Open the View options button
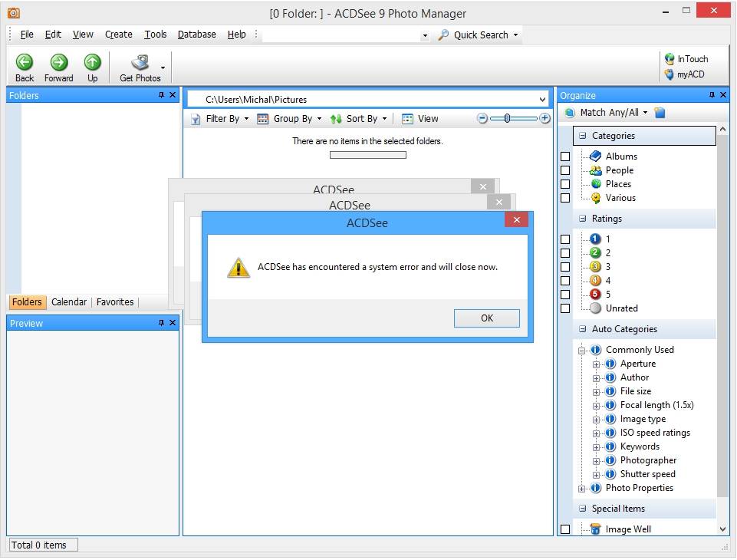The image size is (737, 560). 420,119
